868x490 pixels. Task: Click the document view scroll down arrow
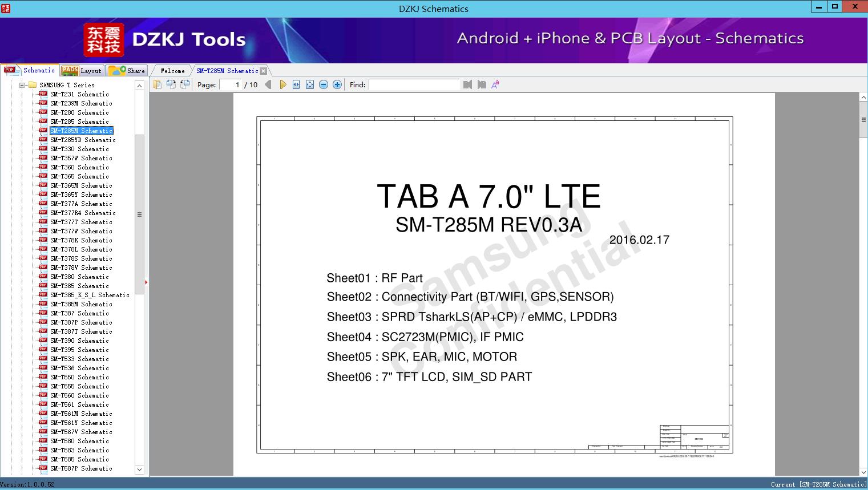point(863,472)
